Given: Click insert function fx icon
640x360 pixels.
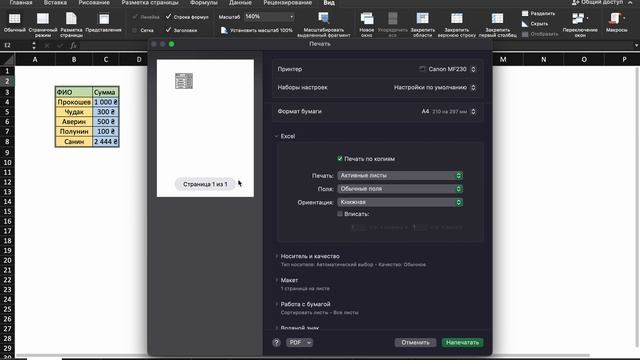Looking at the screenshot, I should (73, 45).
